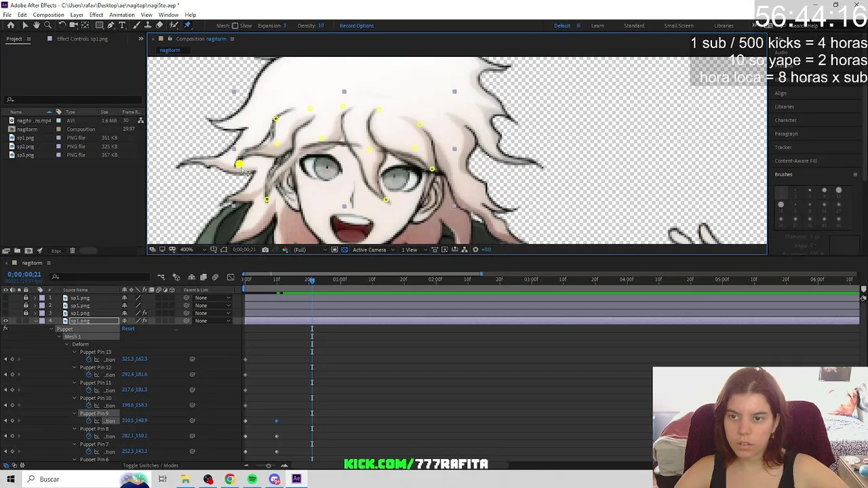This screenshot has width=868, height=488.
Task: Open the Animation menu
Action: coord(121,15)
